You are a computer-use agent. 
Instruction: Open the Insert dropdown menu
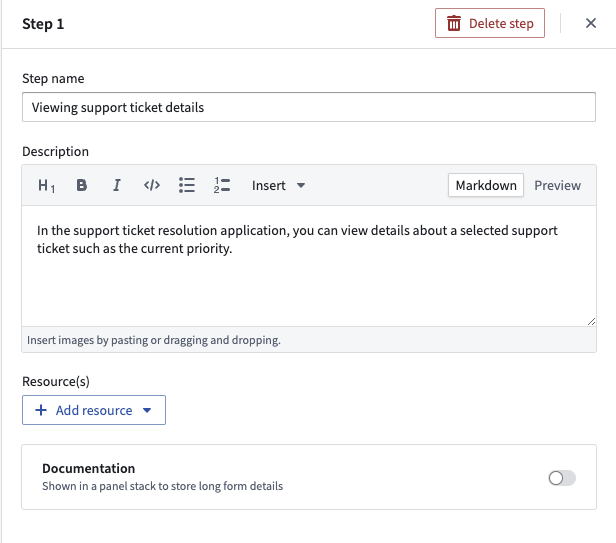[x=278, y=185]
